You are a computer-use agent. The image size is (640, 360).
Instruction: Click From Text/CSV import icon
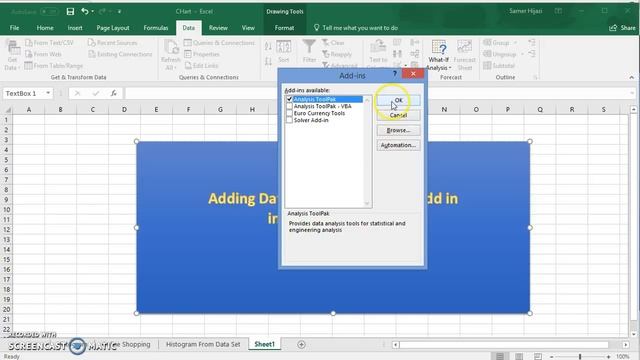click(x=29, y=42)
